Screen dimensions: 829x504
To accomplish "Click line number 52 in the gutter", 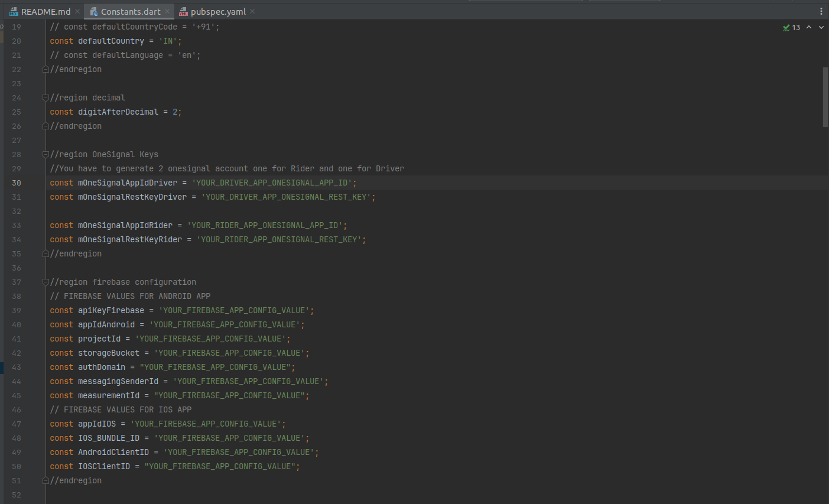I will [x=17, y=495].
